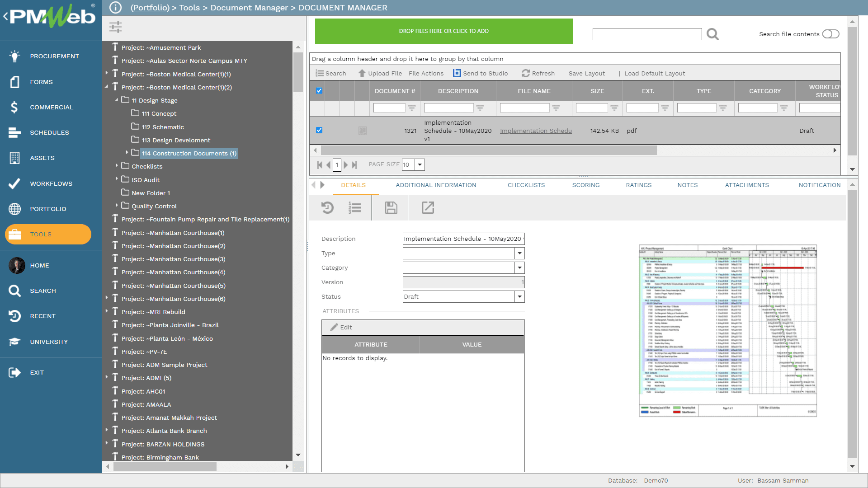The height and width of the screenshot is (488, 868).
Task: Open the Home profile avatar
Action: 17,265
